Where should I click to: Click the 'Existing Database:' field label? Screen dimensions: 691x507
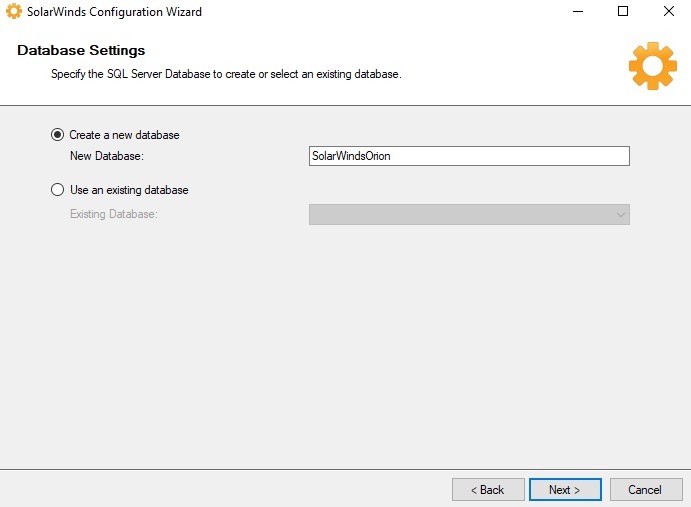coord(114,214)
